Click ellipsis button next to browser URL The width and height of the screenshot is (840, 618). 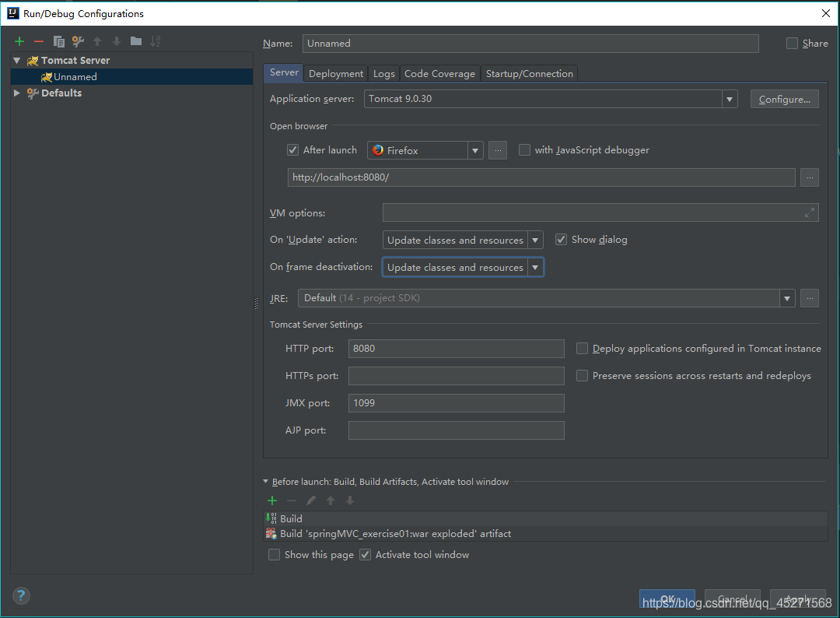(810, 177)
